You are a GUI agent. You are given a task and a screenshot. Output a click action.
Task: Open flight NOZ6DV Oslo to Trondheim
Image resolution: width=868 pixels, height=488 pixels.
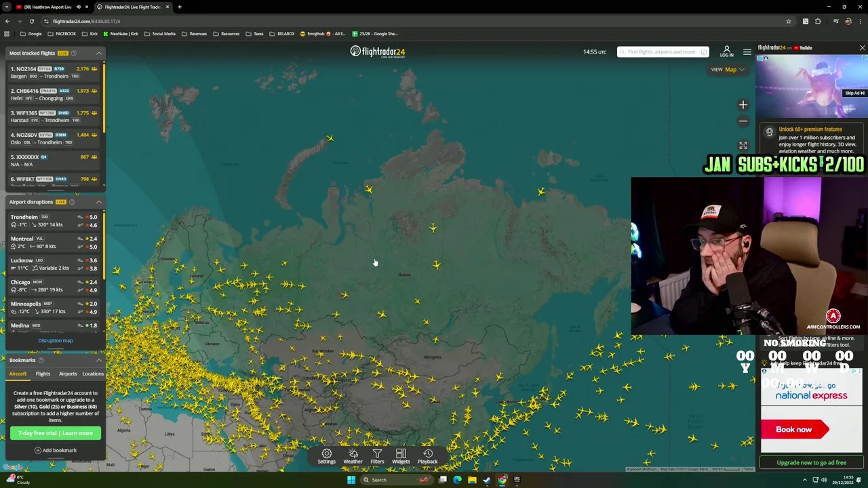pos(54,138)
